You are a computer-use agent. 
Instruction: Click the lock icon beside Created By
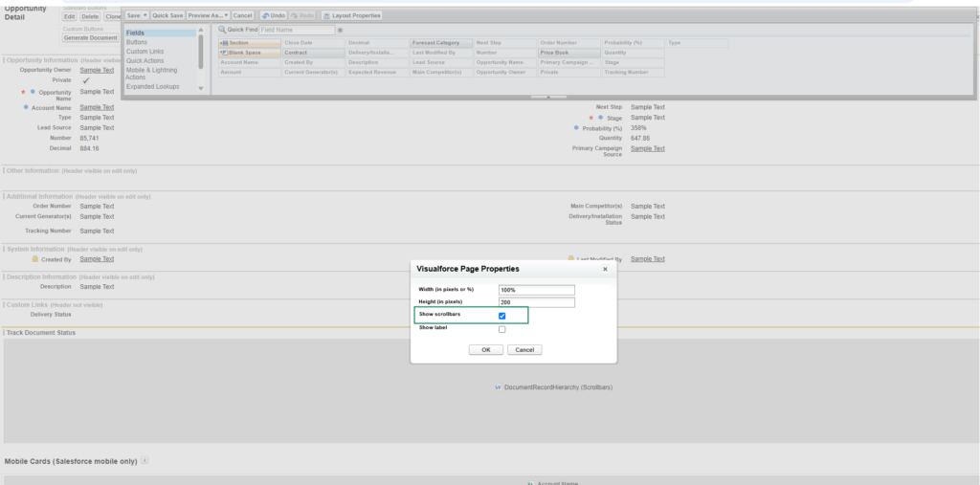pyautogui.click(x=35, y=258)
